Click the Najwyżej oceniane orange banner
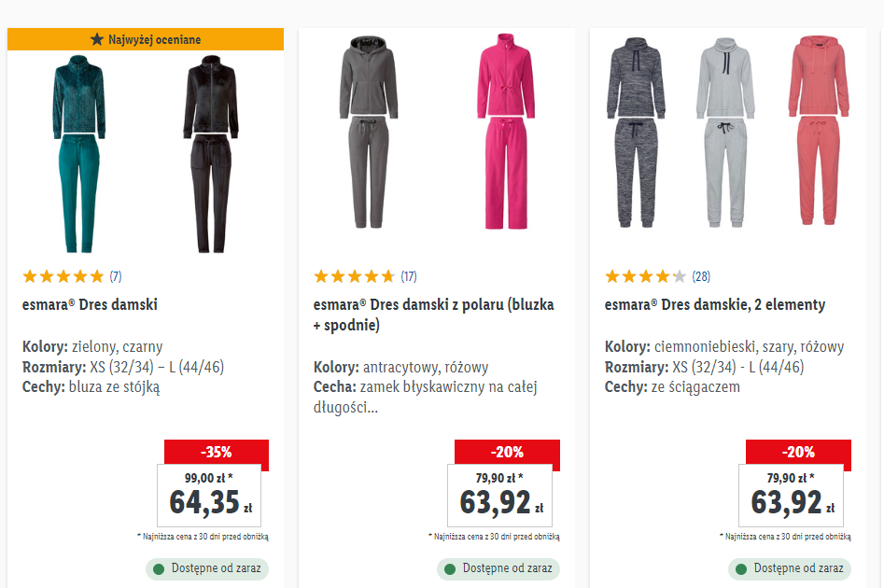 (x=146, y=39)
